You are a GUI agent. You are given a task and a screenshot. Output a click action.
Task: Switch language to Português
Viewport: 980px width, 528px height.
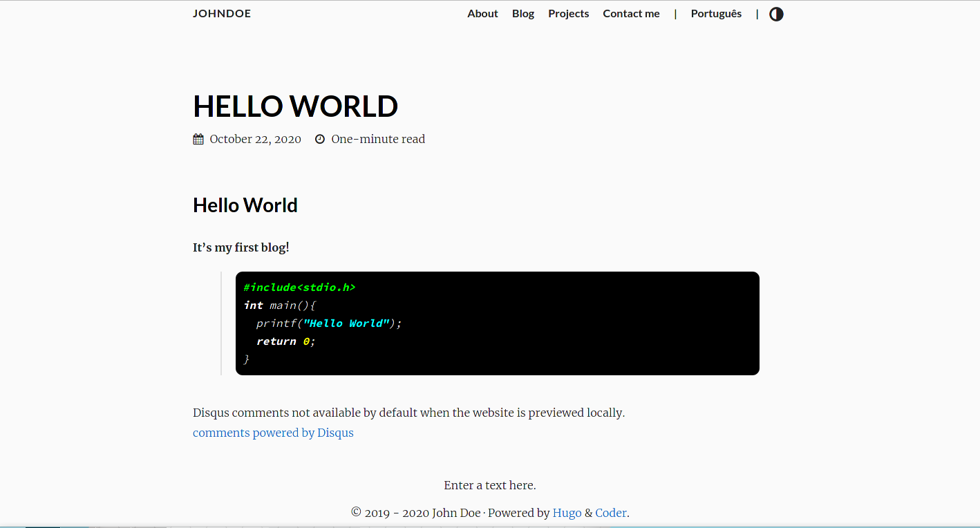[x=716, y=14]
